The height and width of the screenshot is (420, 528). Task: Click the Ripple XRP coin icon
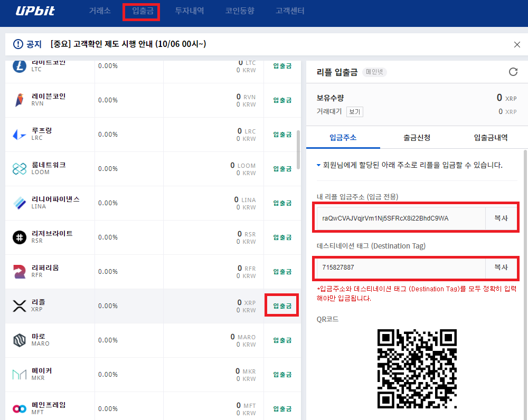[x=19, y=306]
